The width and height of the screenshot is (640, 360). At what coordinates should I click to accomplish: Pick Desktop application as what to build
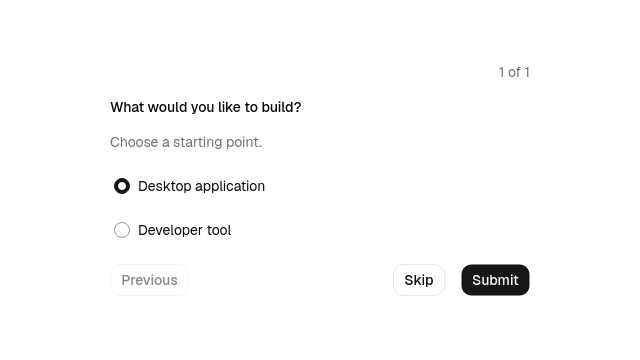[x=122, y=186]
